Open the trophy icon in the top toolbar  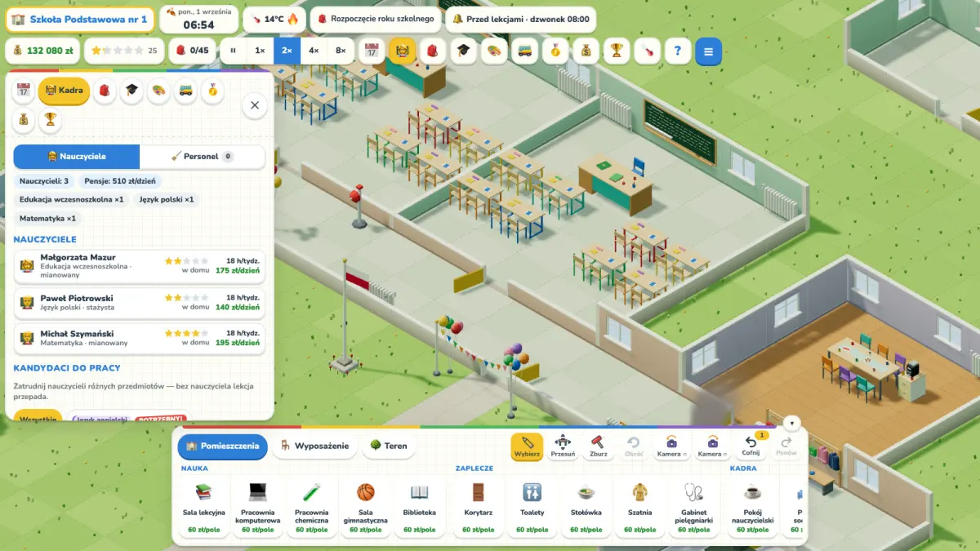(617, 51)
